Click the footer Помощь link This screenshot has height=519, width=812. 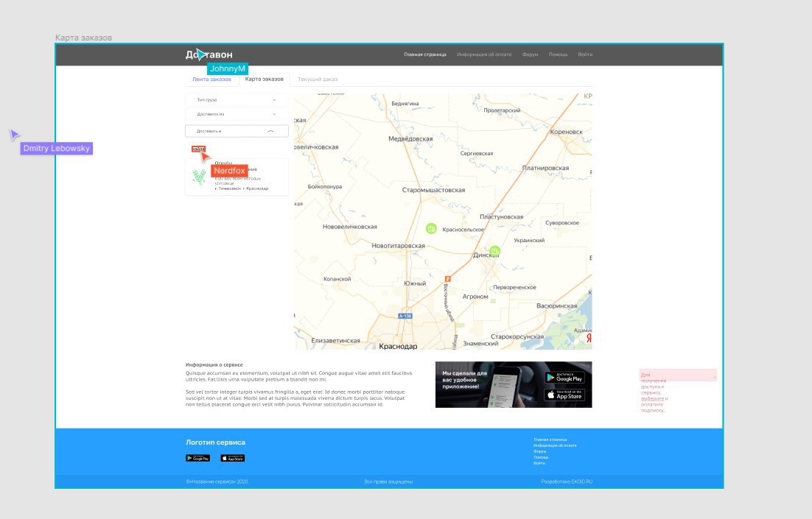541,457
